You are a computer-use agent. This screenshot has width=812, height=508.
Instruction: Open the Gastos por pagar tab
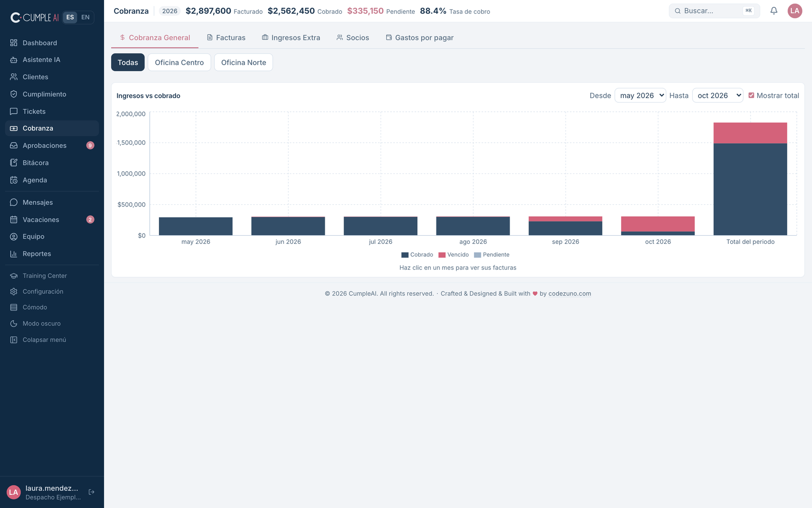[420, 38]
